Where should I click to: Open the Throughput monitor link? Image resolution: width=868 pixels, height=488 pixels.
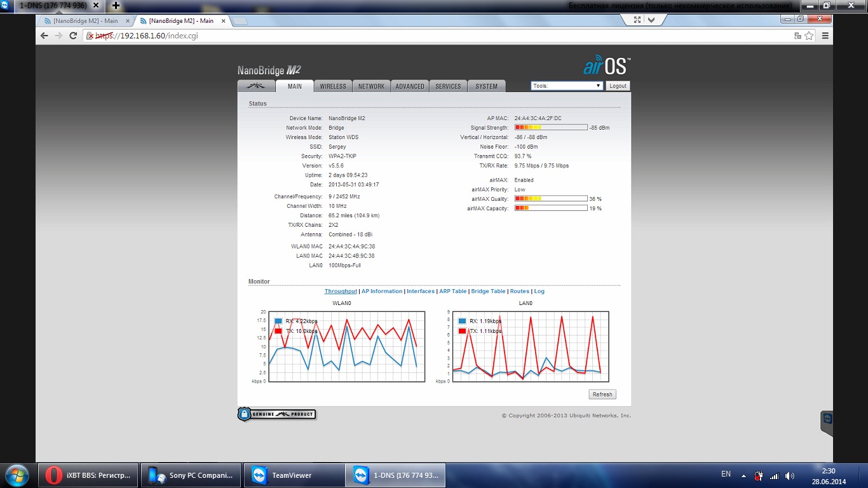click(341, 291)
